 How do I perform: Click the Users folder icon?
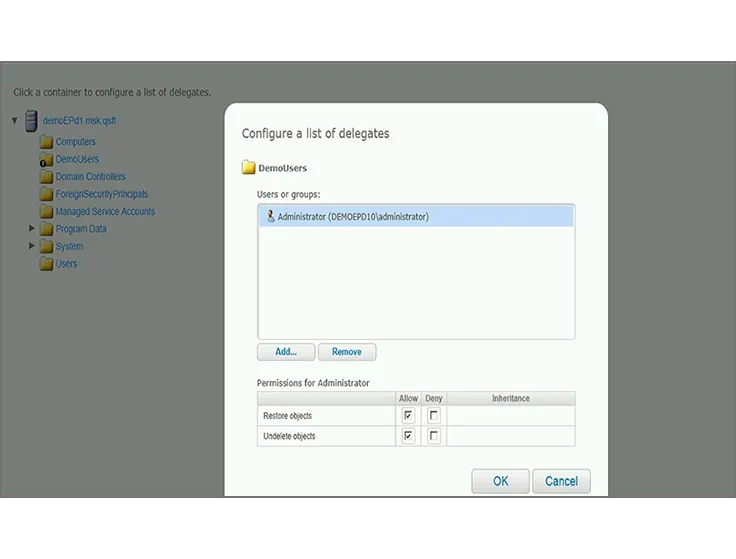46,264
